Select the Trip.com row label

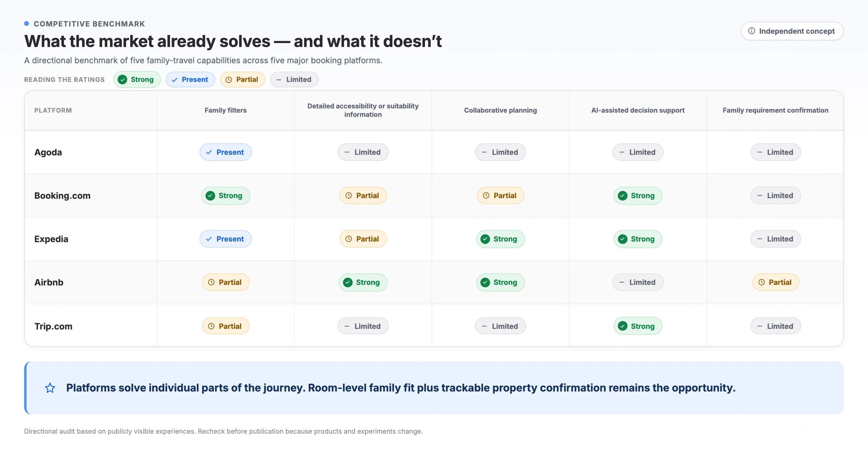point(53,326)
